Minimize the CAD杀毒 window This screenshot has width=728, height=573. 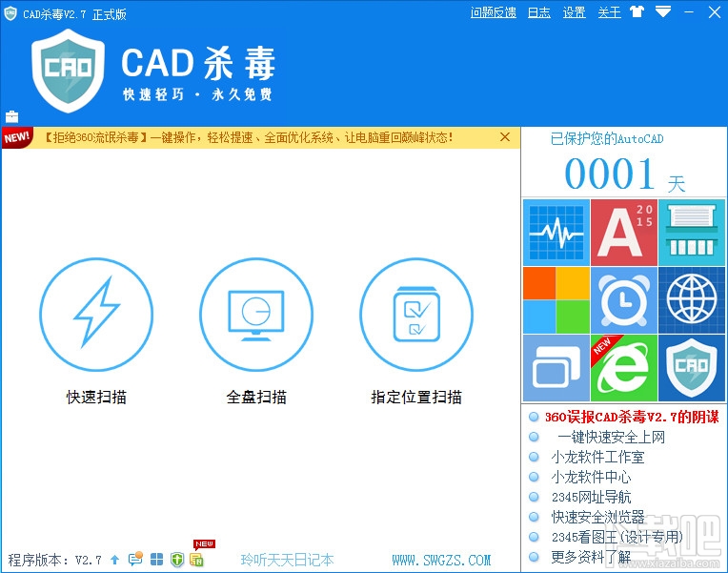coord(689,12)
